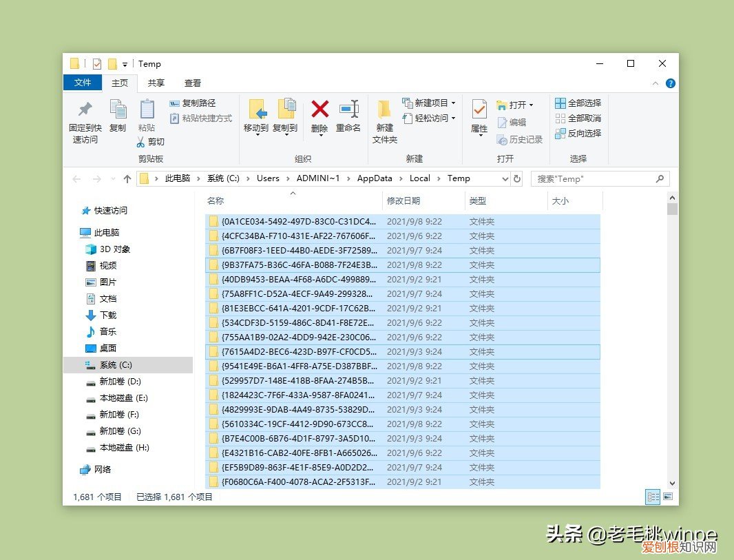Collapse the ribbon with the chevron
This screenshot has height=560, width=734.
(655, 83)
